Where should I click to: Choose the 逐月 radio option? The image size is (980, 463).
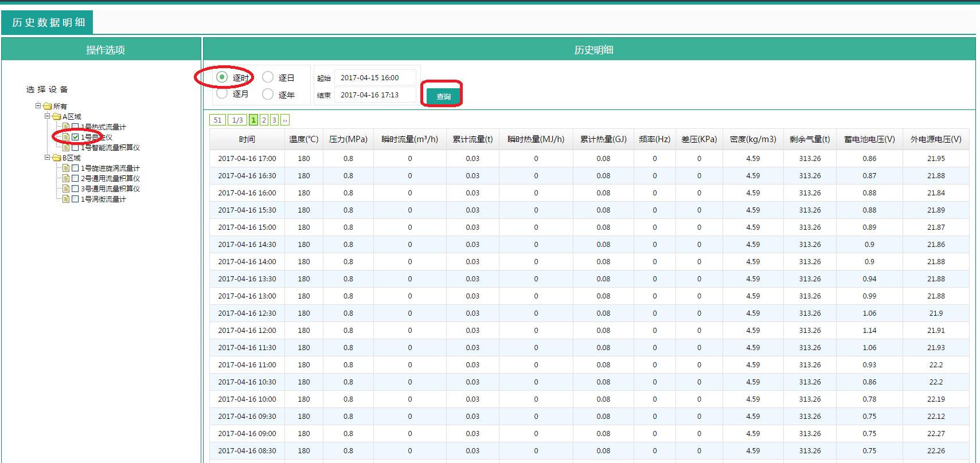(x=222, y=93)
